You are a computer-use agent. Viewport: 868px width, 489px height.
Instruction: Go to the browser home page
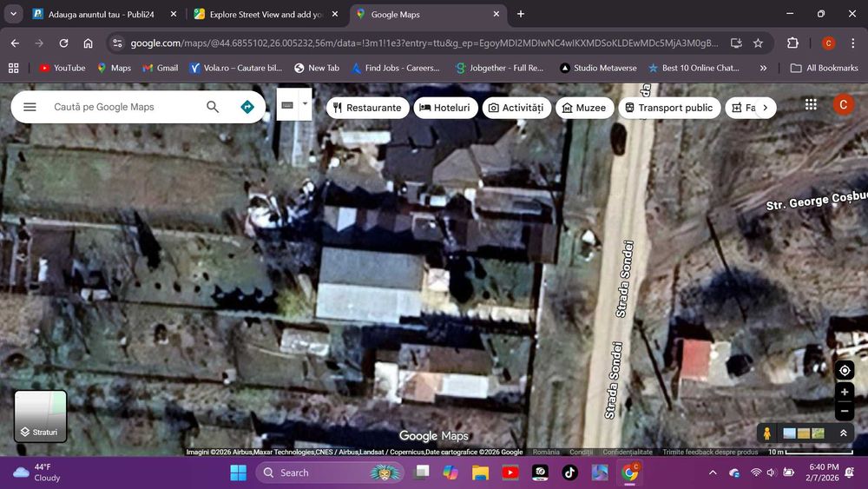tap(88, 43)
